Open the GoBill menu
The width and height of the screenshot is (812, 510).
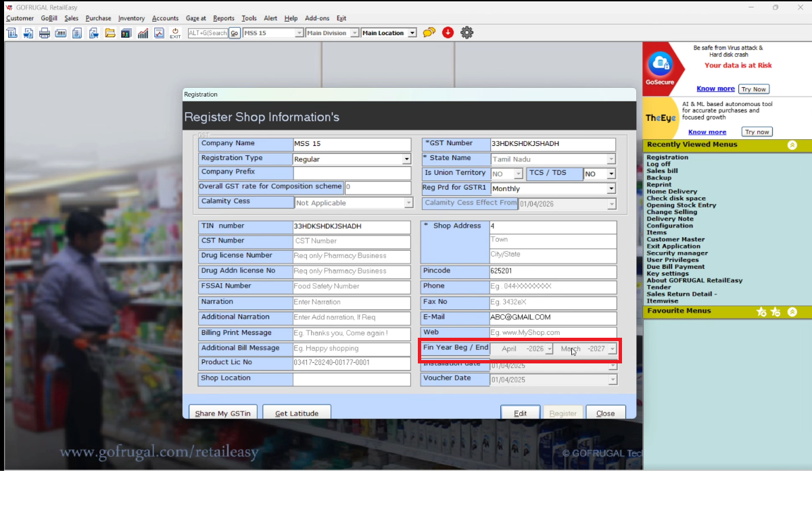point(49,18)
